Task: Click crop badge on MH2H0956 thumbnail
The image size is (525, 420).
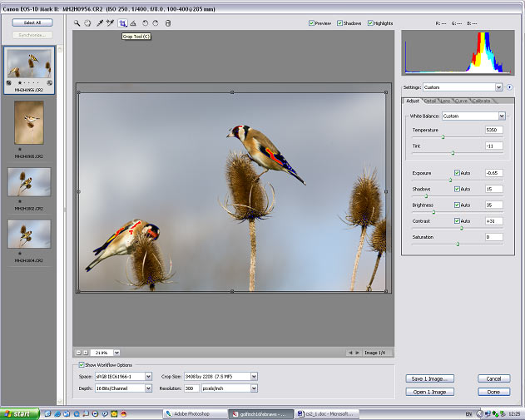Action: pos(8,82)
